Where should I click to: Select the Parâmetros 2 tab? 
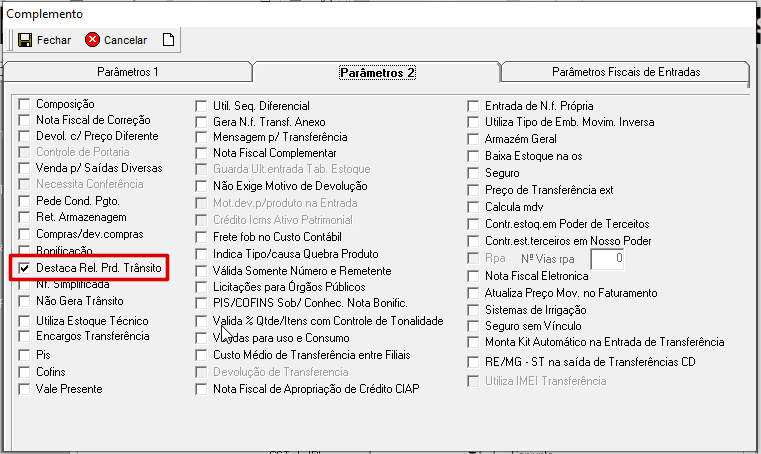click(x=377, y=72)
